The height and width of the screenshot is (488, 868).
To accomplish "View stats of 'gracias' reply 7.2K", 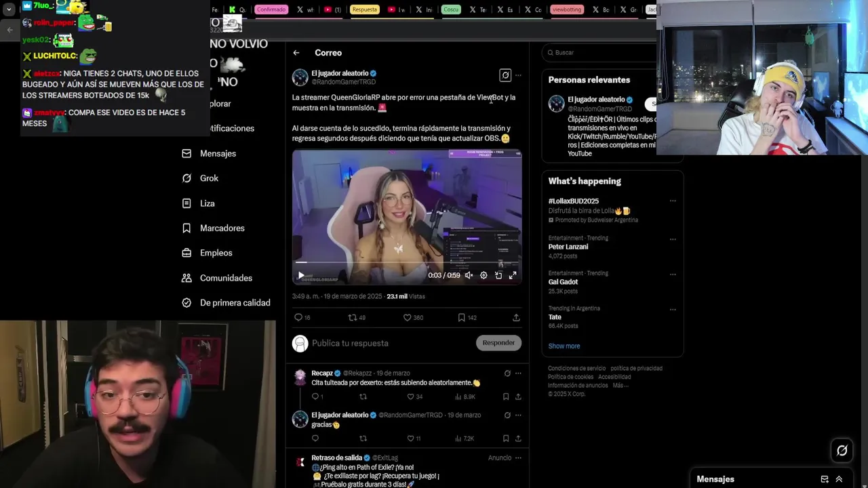I will (x=465, y=439).
